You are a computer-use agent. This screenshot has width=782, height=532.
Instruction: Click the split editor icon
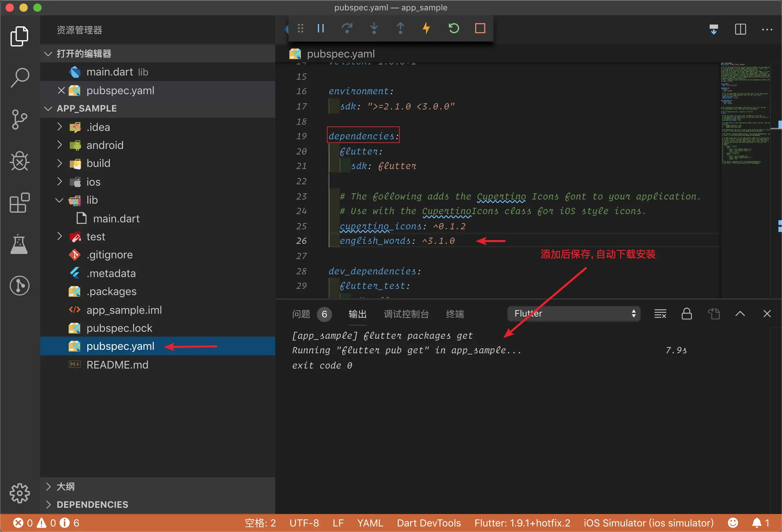pos(740,29)
